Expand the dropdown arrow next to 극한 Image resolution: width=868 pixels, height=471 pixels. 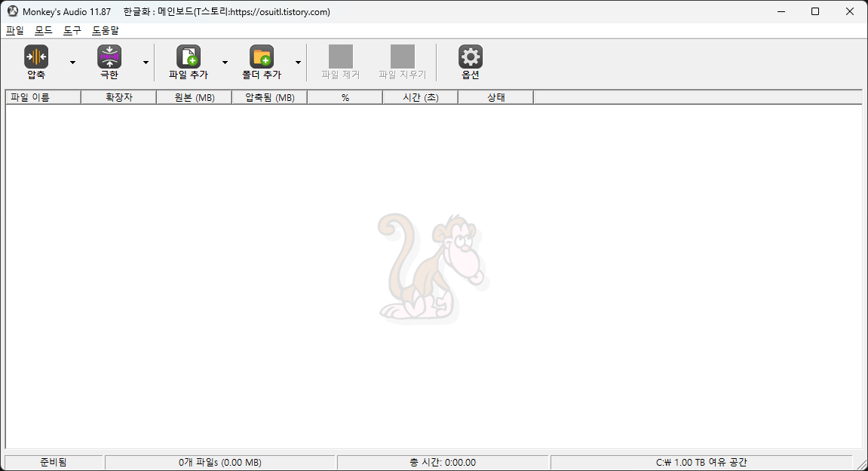click(x=146, y=63)
